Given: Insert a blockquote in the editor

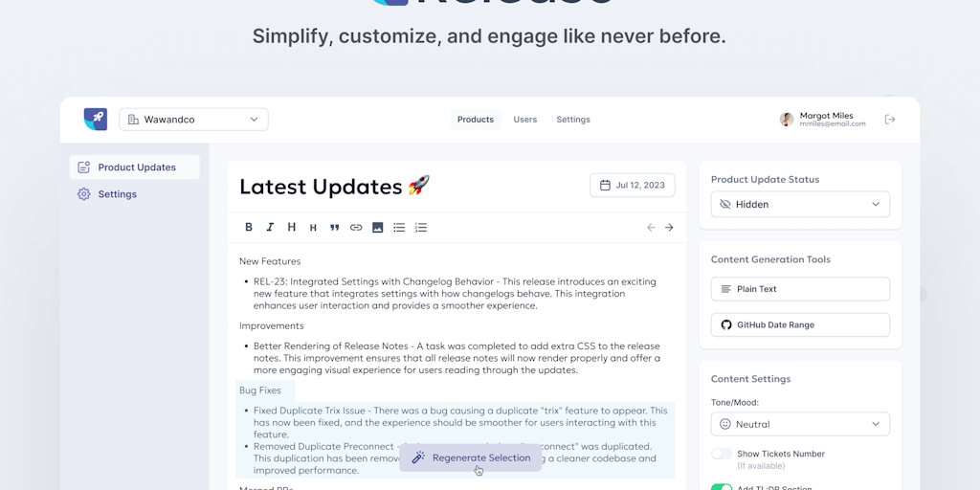Looking at the screenshot, I should 335,228.
